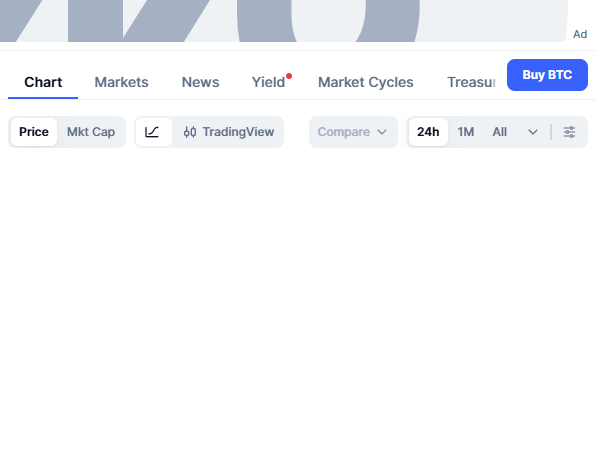This screenshot has width=596, height=470.
Task: Select the Price toggle
Action: pyautogui.click(x=34, y=132)
